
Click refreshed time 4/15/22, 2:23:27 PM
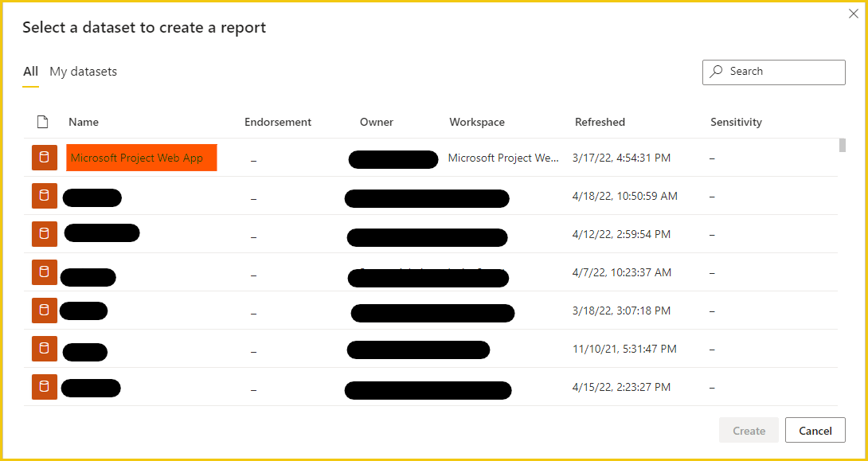coord(622,387)
